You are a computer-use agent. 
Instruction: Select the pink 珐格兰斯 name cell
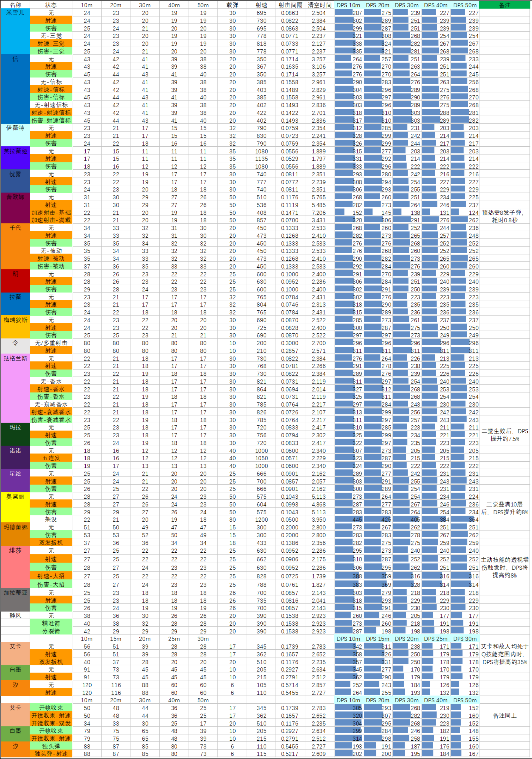point(15,389)
